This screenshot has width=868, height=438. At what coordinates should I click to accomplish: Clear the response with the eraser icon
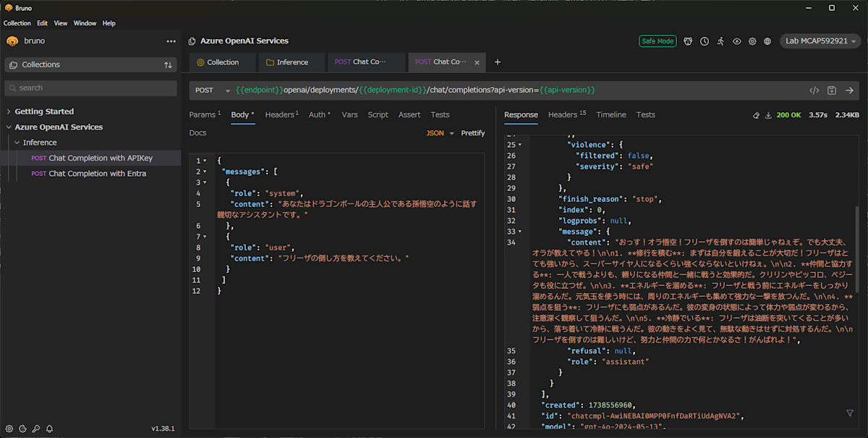pyautogui.click(x=756, y=115)
